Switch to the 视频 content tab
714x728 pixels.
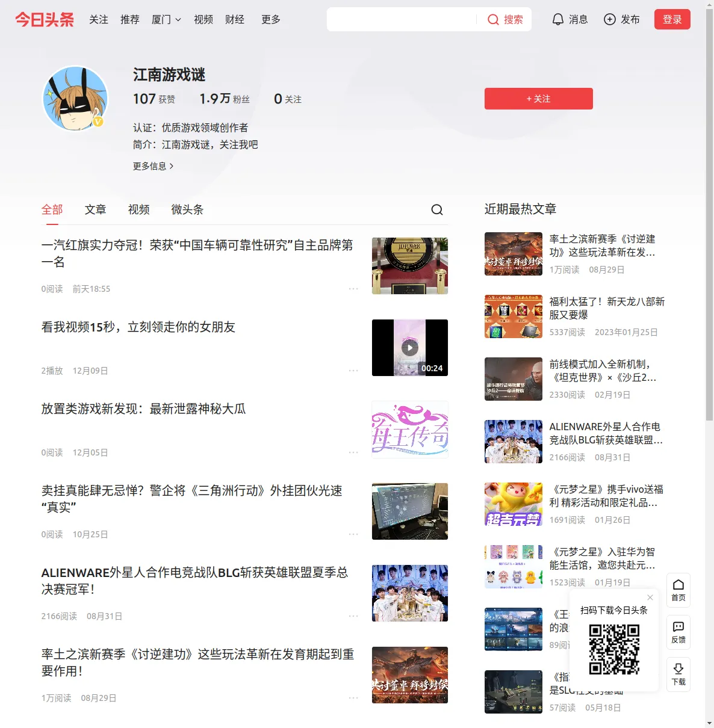tap(138, 209)
